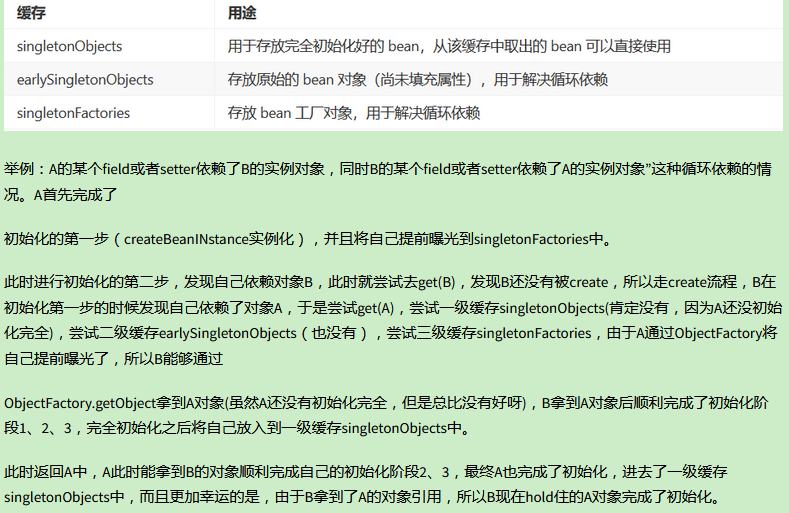Click the text '况。A首先完成了'
Viewport: 789px width, 513px height.
click(60, 194)
